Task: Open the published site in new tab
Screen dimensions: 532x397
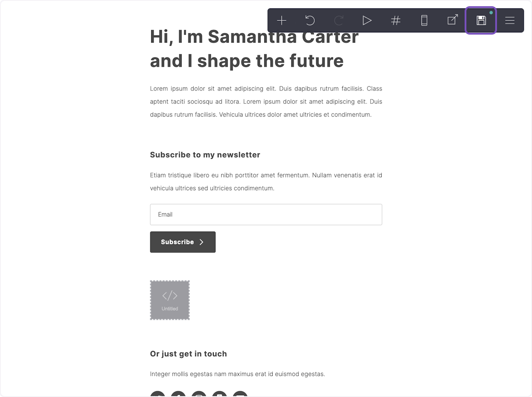Action: point(452,20)
